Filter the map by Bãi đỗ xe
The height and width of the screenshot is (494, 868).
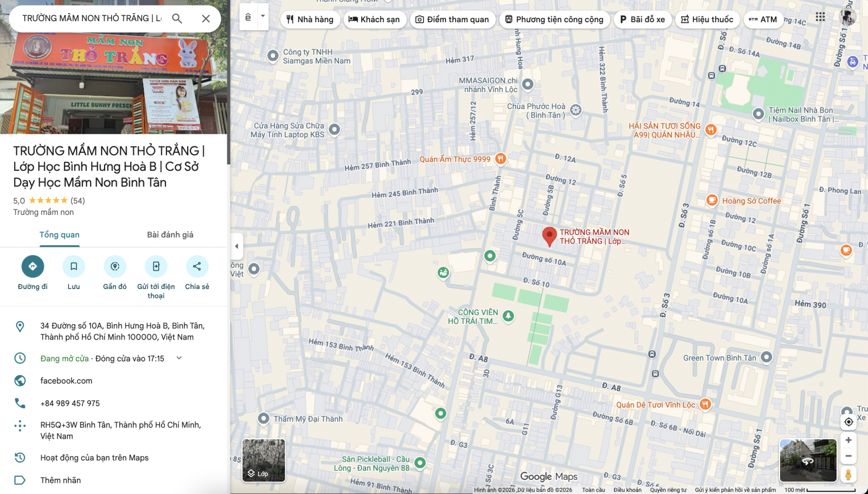[x=643, y=20]
